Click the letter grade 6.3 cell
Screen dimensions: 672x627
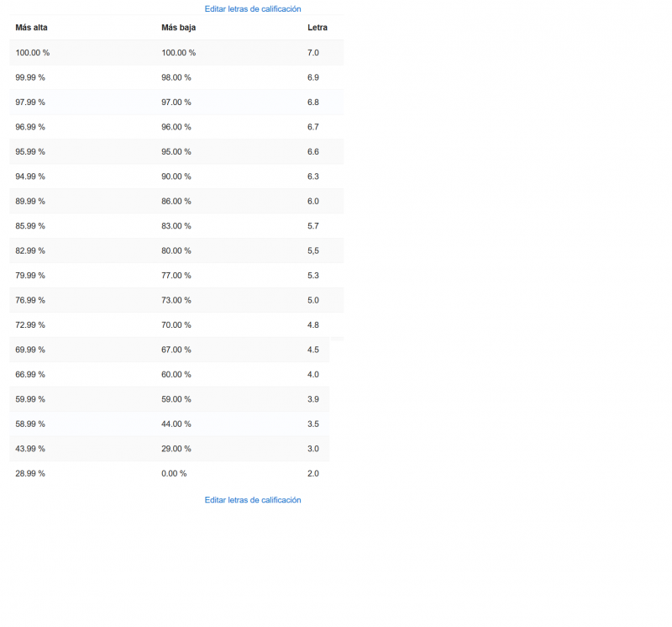[313, 177]
